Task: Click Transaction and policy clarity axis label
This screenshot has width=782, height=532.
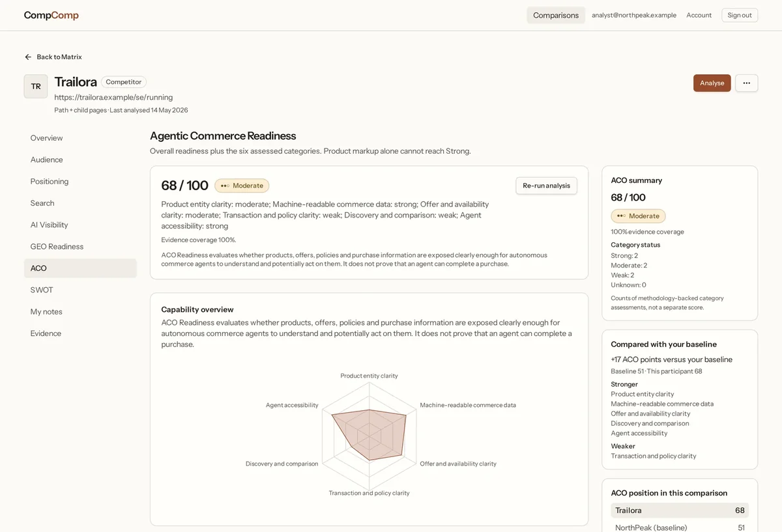Action: [369, 493]
